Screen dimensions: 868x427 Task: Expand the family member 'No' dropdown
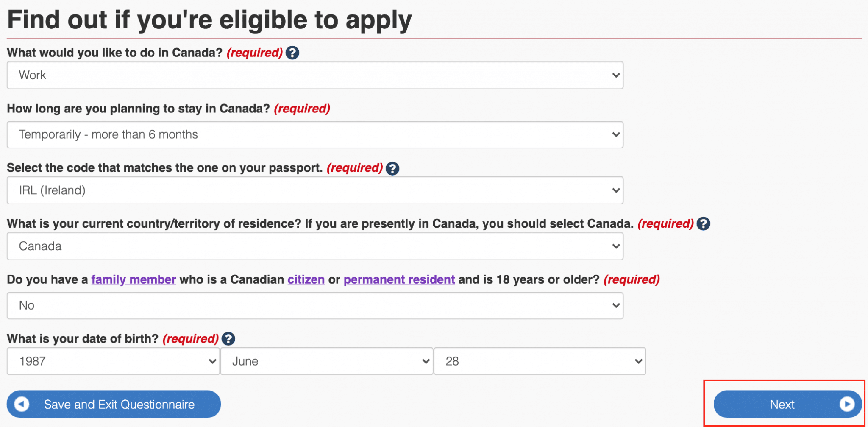pyautogui.click(x=315, y=306)
